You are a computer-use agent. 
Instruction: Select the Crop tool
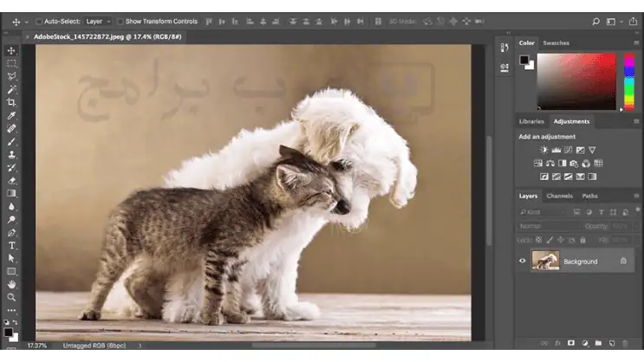[11, 102]
